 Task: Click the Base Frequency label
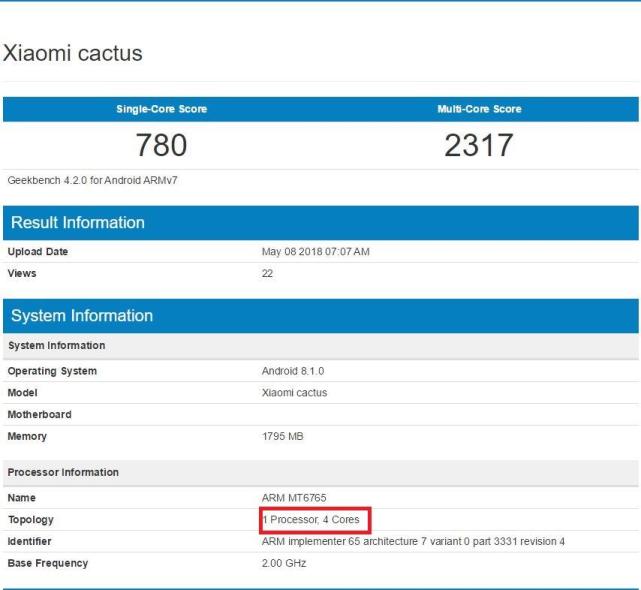click(x=48, y=563)
